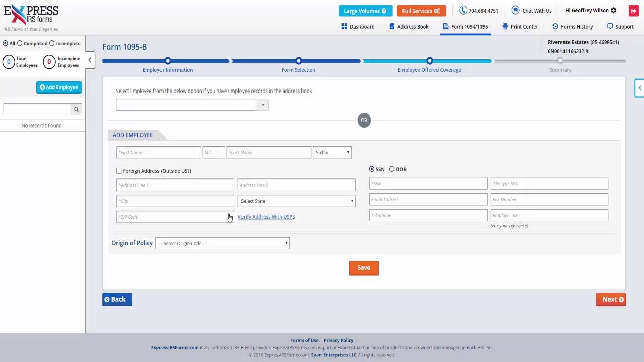Click the Fax Number field
The width and height of the screenshot is (644, 362).
pyautogui.click(x=549, y=199)
